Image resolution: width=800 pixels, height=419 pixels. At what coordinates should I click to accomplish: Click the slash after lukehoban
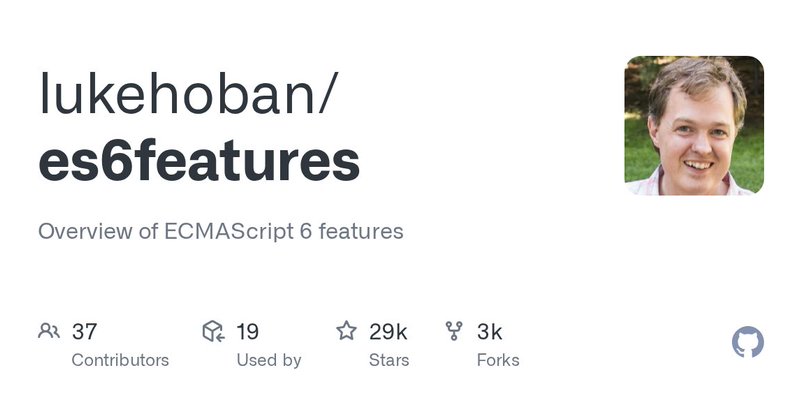(328, 94)
